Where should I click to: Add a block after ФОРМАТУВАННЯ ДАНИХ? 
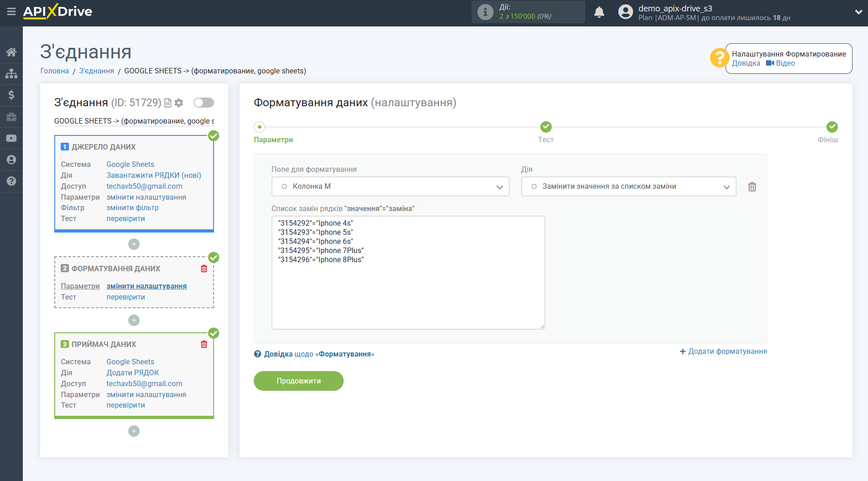point(134,320)
